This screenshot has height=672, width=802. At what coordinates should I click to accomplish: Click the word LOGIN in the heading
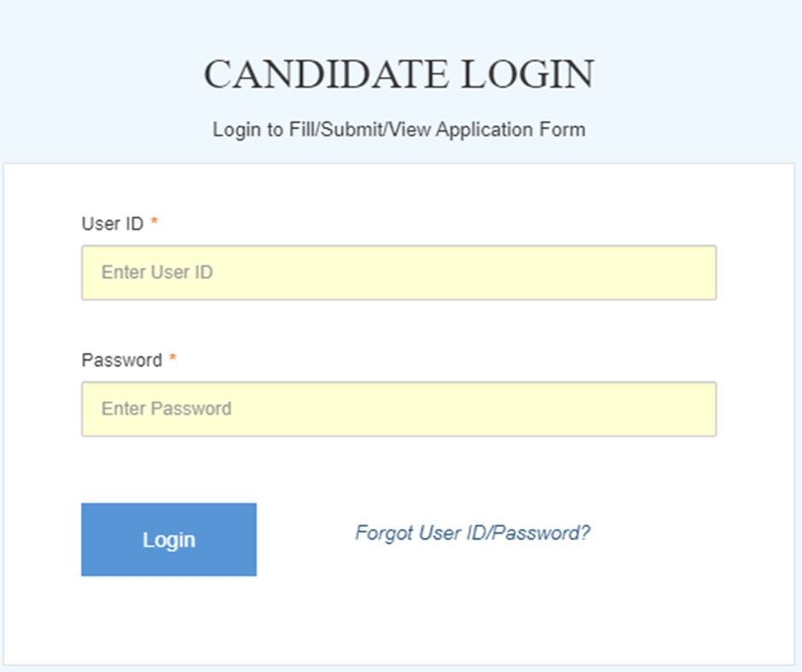click(x=527, y=74)
